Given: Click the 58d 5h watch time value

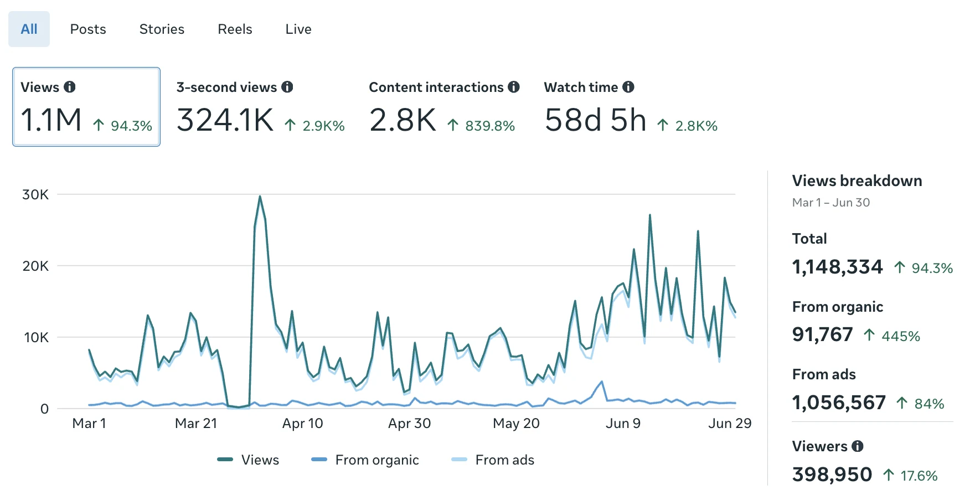Looking at the screenshot, I should pyautogui.click(x=595, y=120).
